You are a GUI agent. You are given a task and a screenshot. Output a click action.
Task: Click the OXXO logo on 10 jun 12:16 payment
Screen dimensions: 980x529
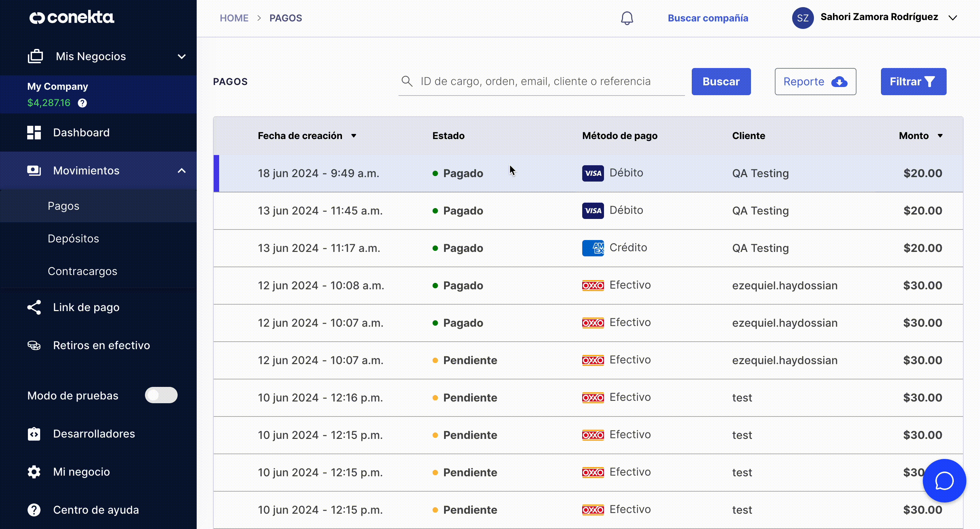pyautogui.click(x=593, y=397)
